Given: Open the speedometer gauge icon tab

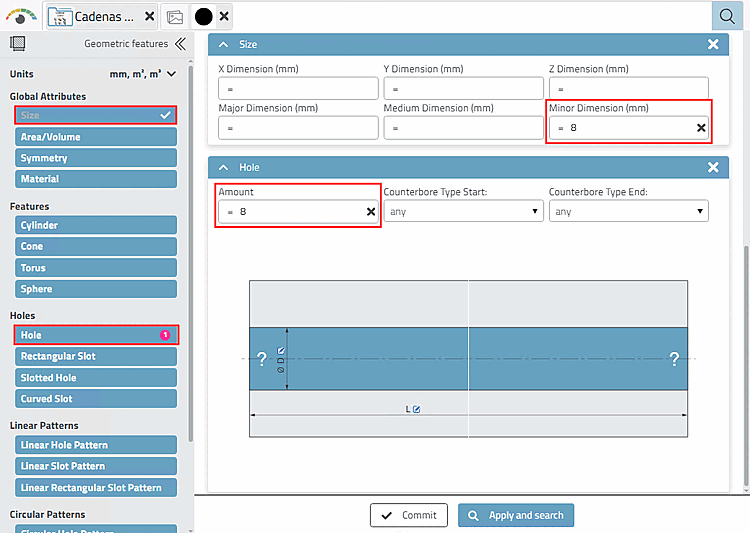Looking at the screenshot, I should coord(21,16).
